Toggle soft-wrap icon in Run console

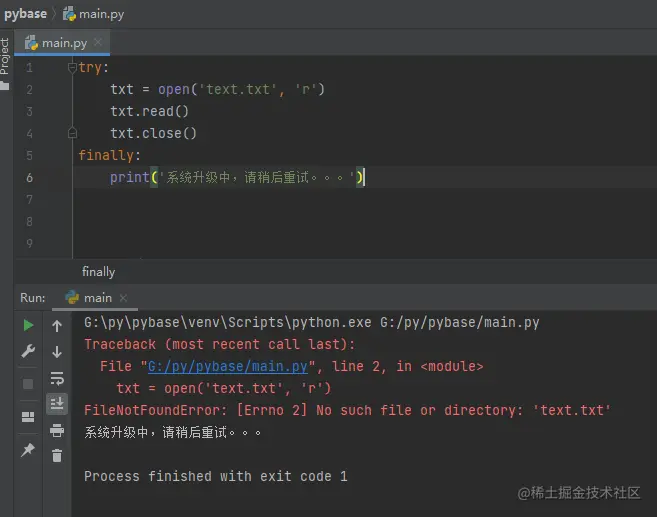pos(57,378)
